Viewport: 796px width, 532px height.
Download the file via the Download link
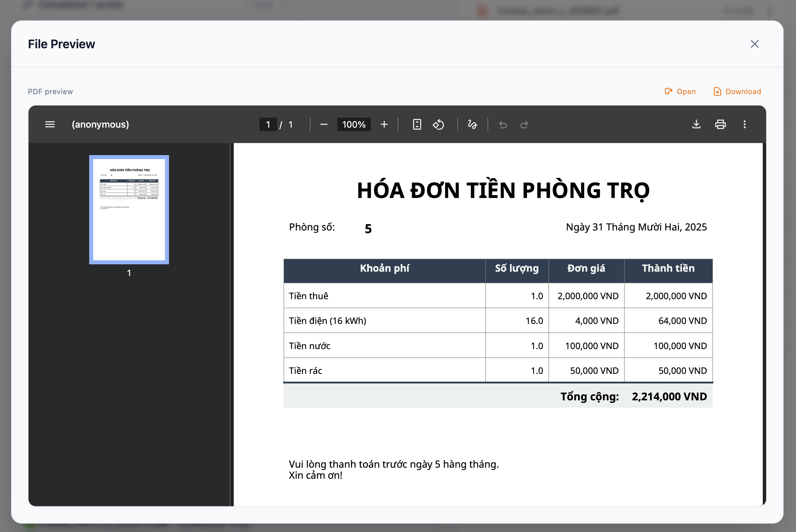[x=737, y=91]
